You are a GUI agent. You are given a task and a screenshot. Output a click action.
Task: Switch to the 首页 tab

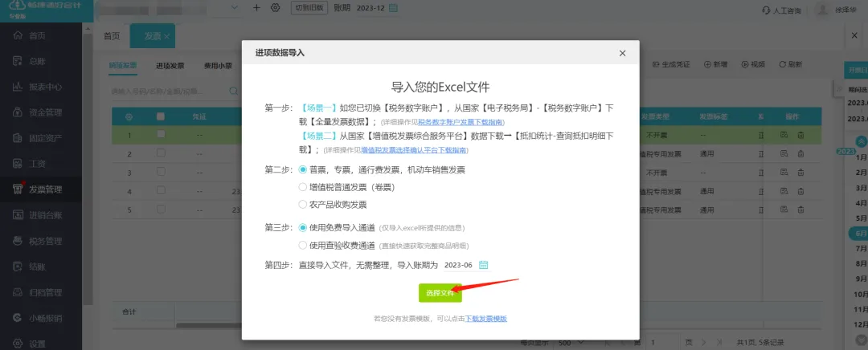pyautogui.click(x=112, y=36)
